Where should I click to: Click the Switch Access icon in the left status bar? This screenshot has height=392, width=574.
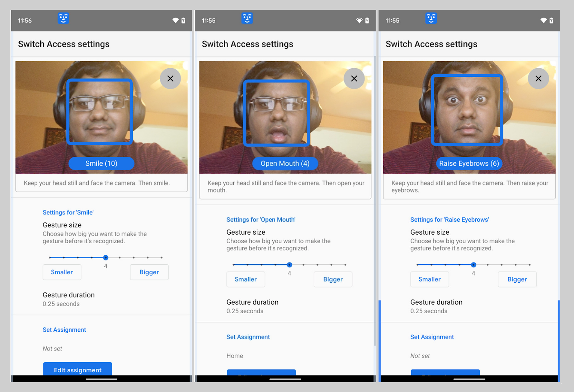click(63, 18)
